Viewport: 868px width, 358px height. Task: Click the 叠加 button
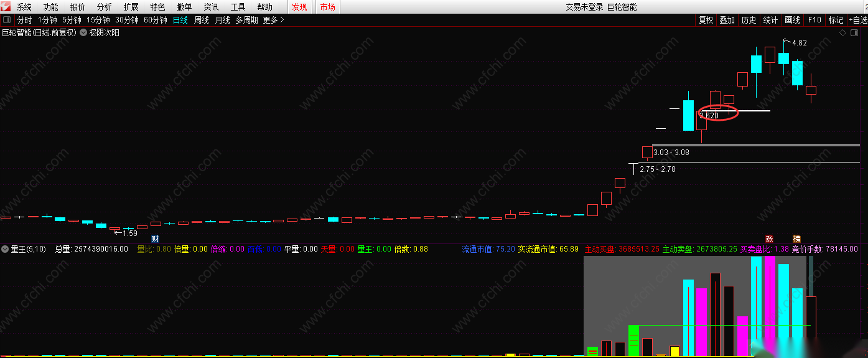coord(727,20)
